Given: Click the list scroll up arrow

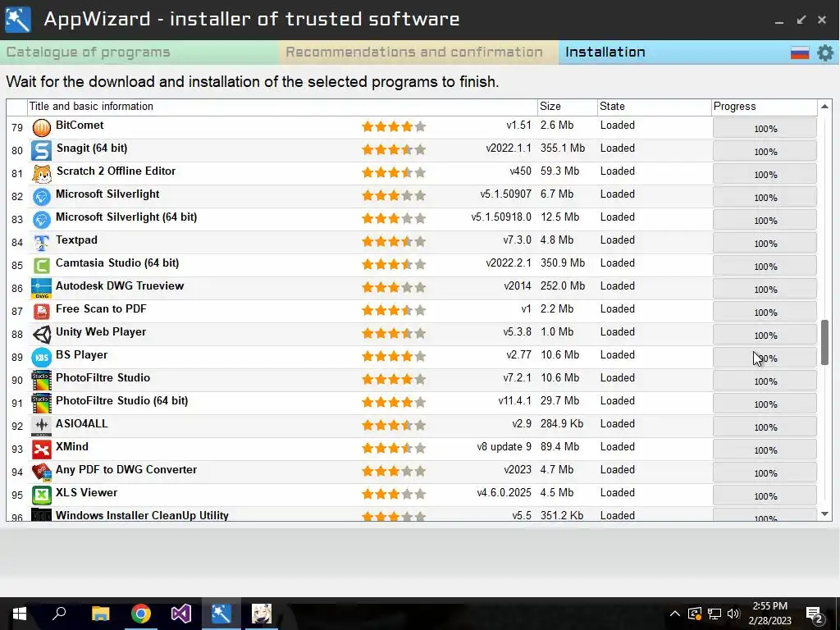Looking at the screenshot, I should [x=825, y=107].
